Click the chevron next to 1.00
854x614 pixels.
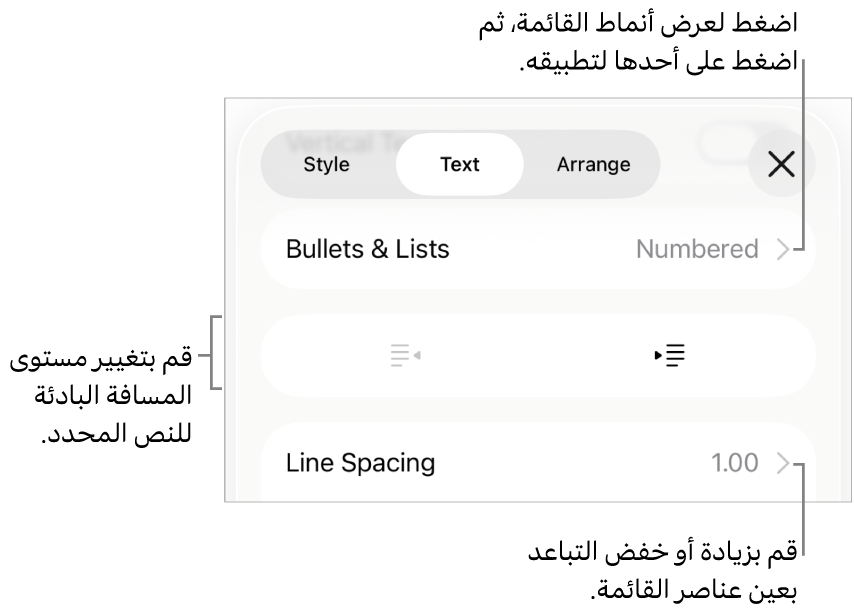783,463
